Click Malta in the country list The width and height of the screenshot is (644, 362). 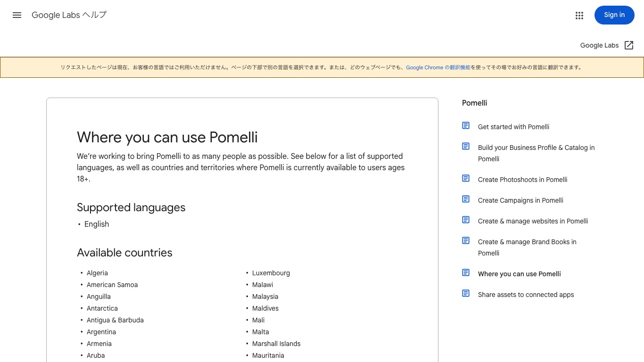261,332
